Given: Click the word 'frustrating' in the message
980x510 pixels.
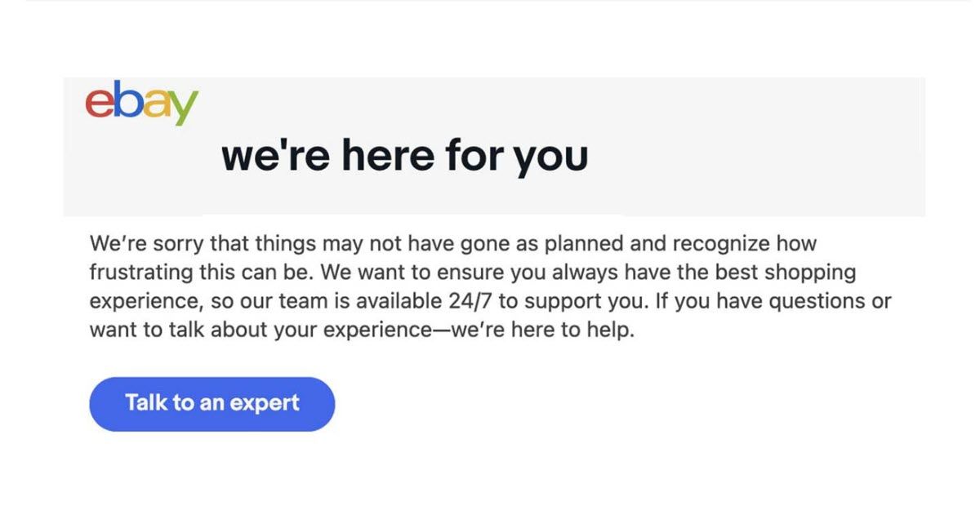Looking at the screenshot, I should (x=137, y=272).
